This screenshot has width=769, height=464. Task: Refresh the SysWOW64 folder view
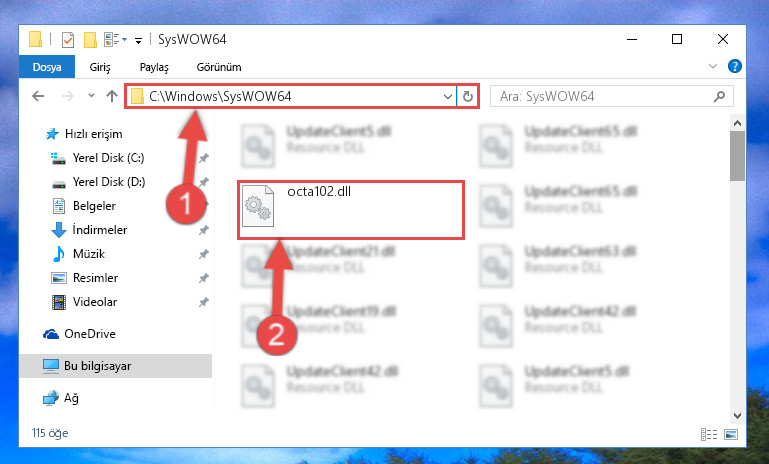pos(468,97)
